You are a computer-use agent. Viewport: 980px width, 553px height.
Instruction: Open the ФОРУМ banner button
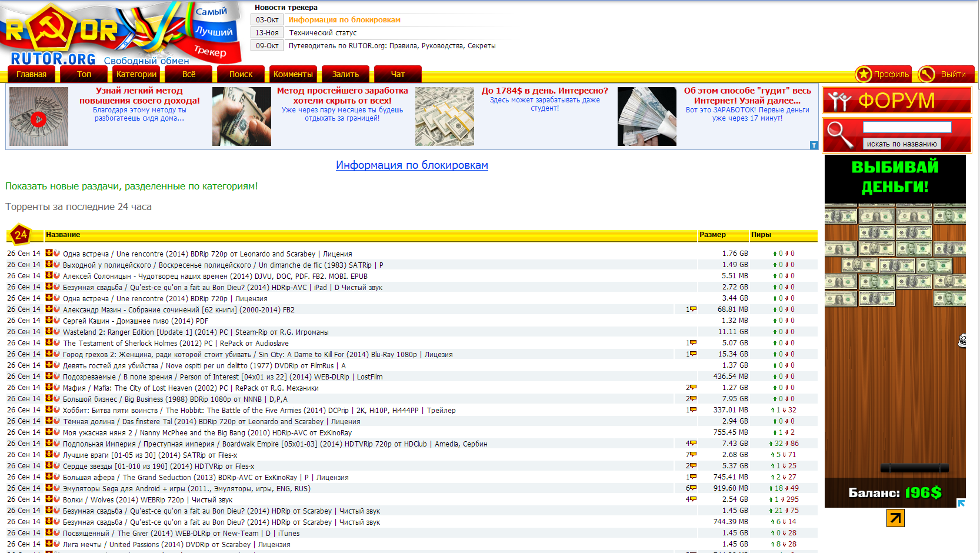[x=896, y=101]
